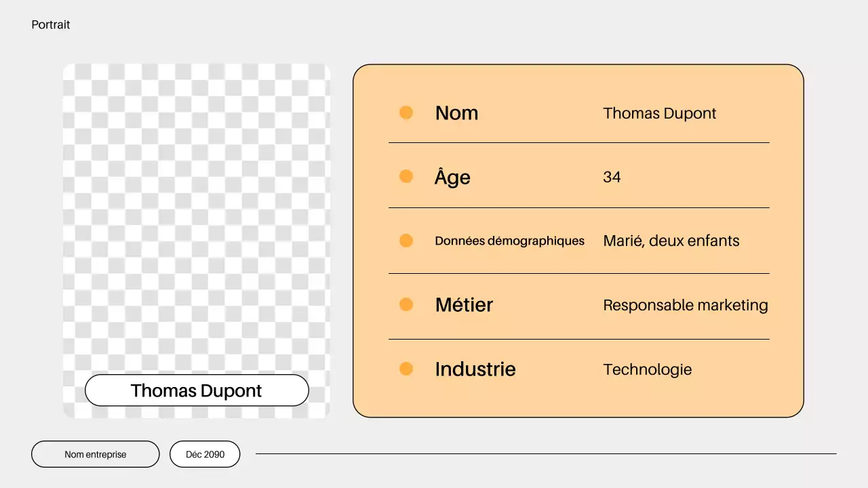
Task: Click the Thomas Dupont value text
Action: 659,113
